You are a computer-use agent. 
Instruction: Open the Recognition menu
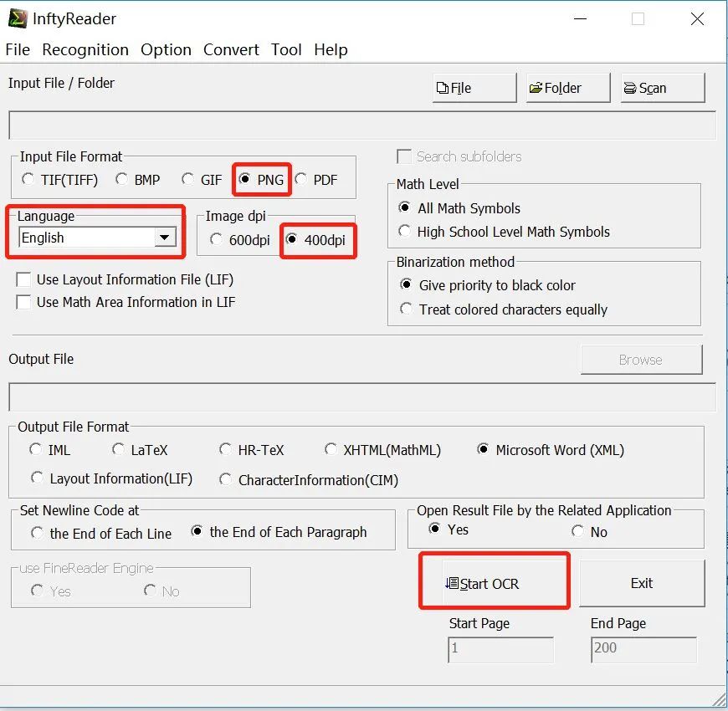85,49
